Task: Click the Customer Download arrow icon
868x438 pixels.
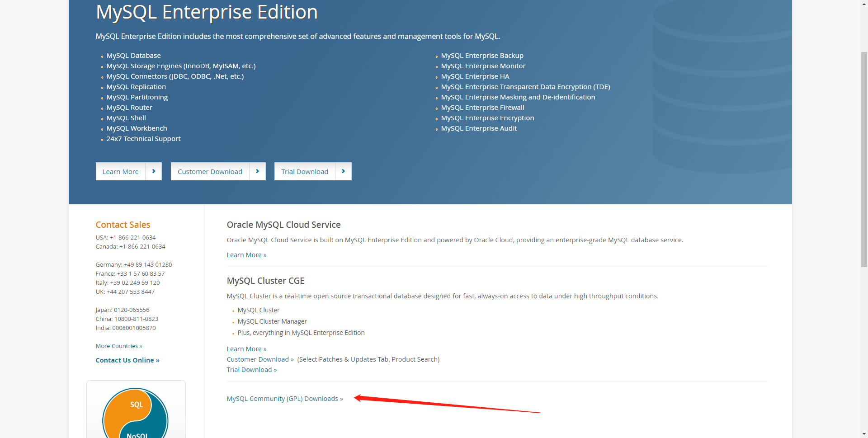Action: tap(258, 171)
